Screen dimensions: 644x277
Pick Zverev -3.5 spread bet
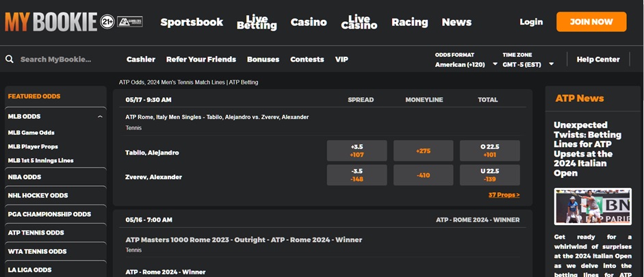pyautogui.click(x=357, y=175)
